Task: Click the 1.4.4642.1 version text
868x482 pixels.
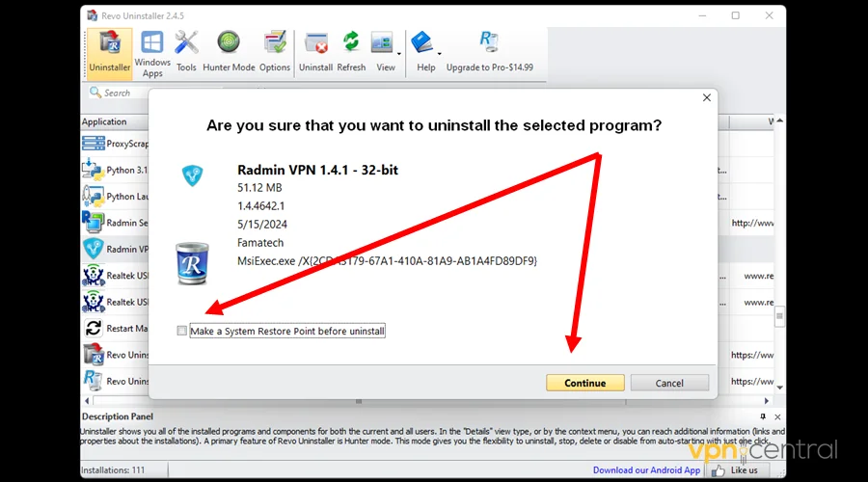Action: point(260,206)
